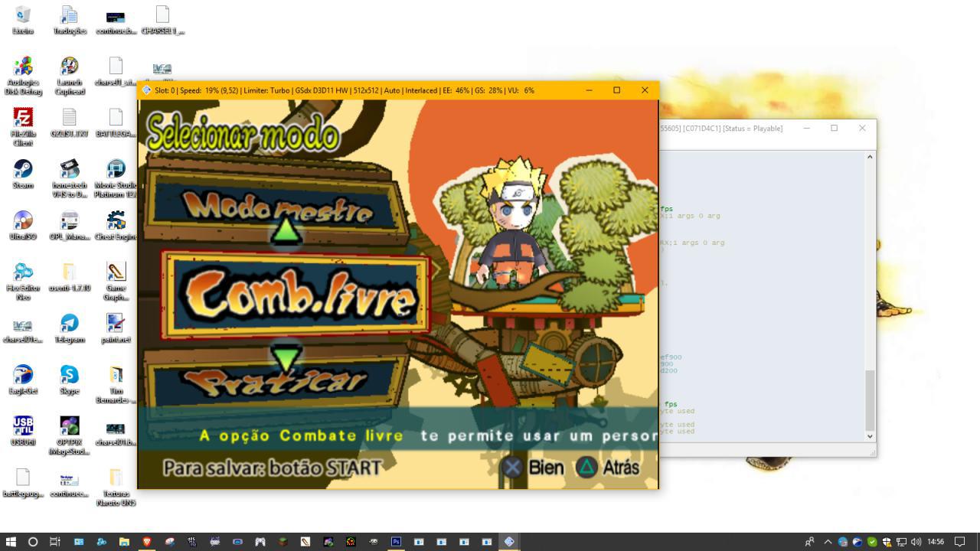Screen dimensions: 980x551
Task: Click the 'Selecionar modo' heading
Action: [242, 132]
